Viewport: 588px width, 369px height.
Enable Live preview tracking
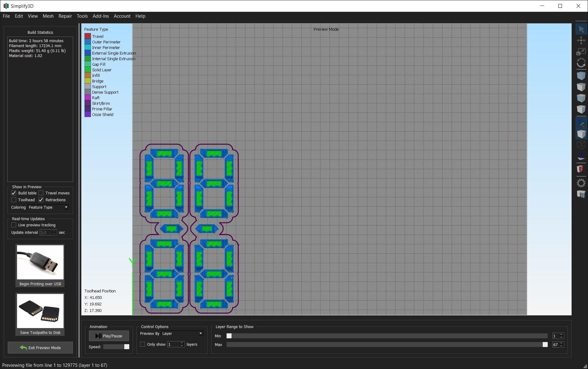(x=14, y=225)
